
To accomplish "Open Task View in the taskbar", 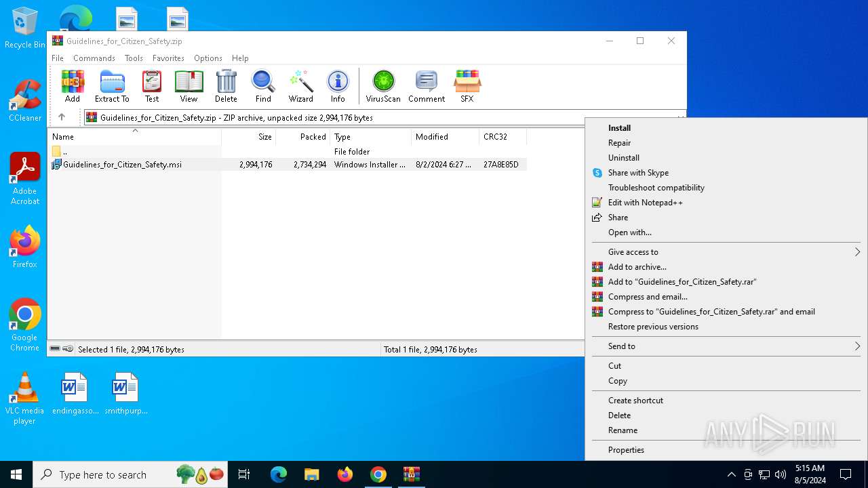I will click(244, 474).
